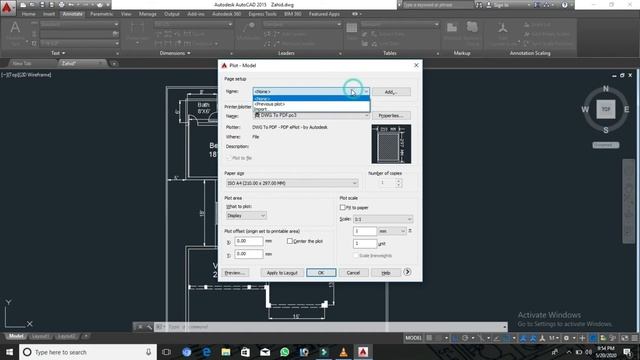Open Mail app from taskbar
The width and height of the screenshot is (640, 360).
coord(265,352)
